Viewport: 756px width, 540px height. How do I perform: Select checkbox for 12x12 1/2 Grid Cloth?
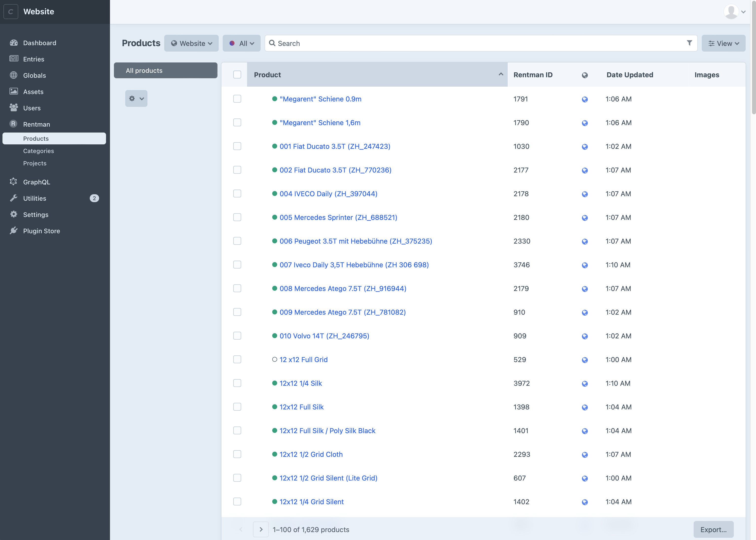click(237, 454)
